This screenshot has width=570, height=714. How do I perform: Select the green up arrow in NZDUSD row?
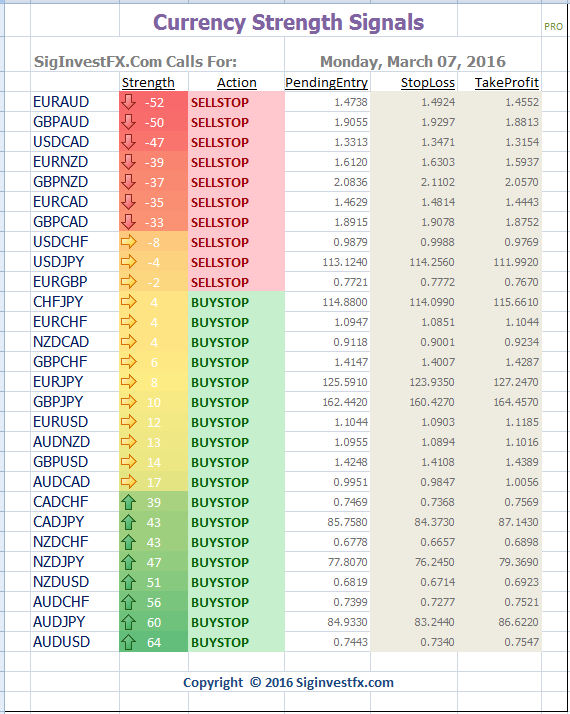[x=129, y=582]
